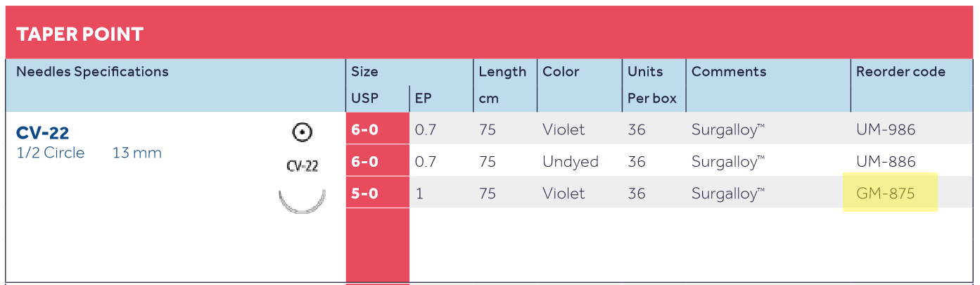
Task: Select reorder code UM-986
Action: (885, 129)
